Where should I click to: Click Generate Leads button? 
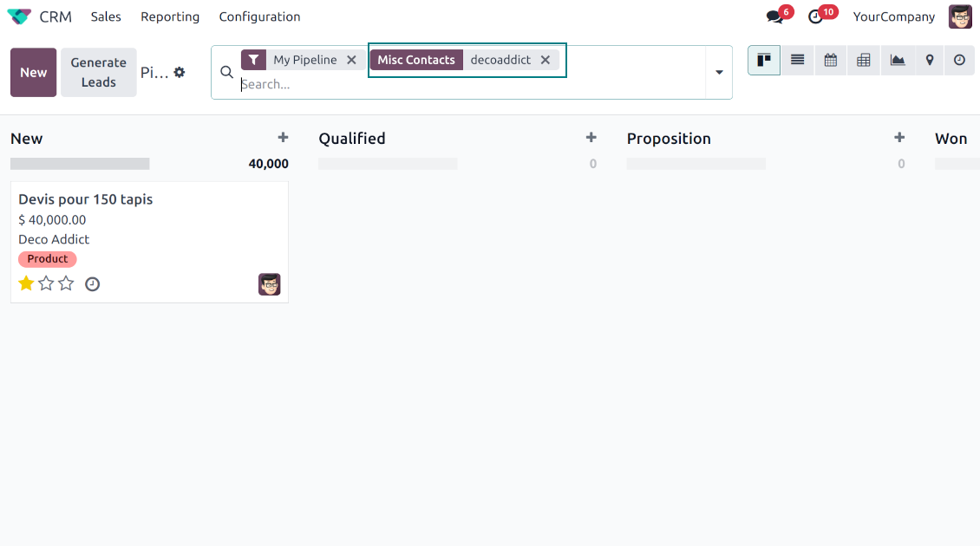[98, 72]
